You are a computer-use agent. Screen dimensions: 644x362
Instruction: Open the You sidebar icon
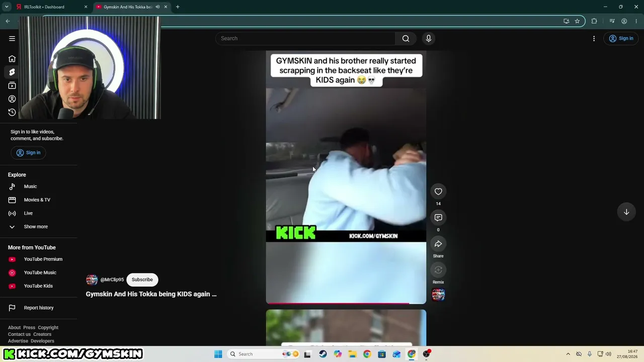[12, 99]
